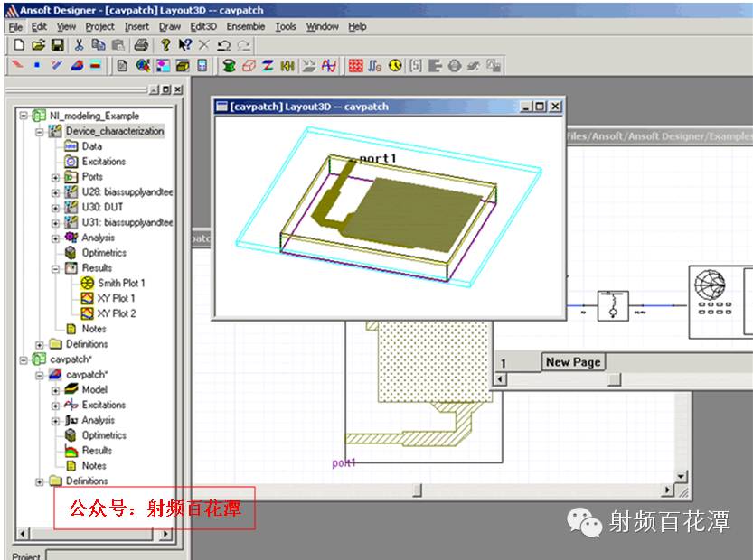Select the Optimetrics item under Device_characterization
Image resolution: width=753 pixels, height=560 pixels.
(x=104, y=253)
